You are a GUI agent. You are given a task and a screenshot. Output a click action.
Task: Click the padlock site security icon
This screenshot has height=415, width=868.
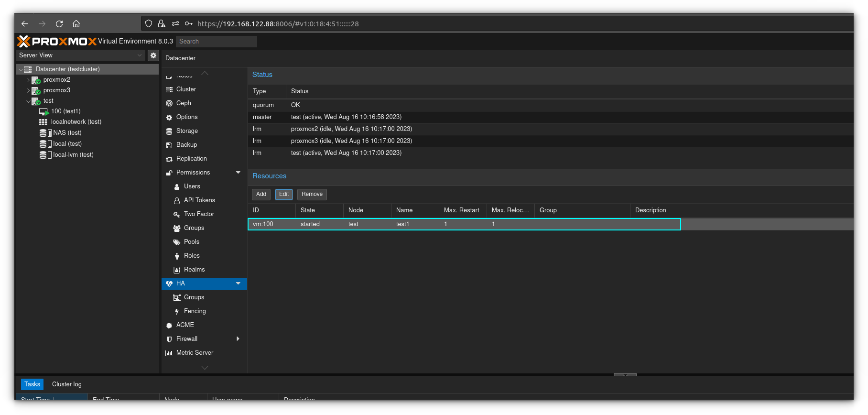162,23
